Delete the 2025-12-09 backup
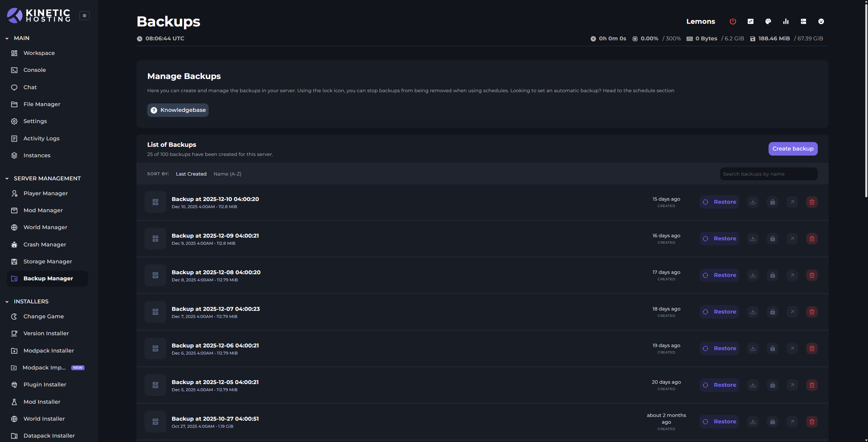This screenshot has width=868, height=442. [x=812, y=239]
